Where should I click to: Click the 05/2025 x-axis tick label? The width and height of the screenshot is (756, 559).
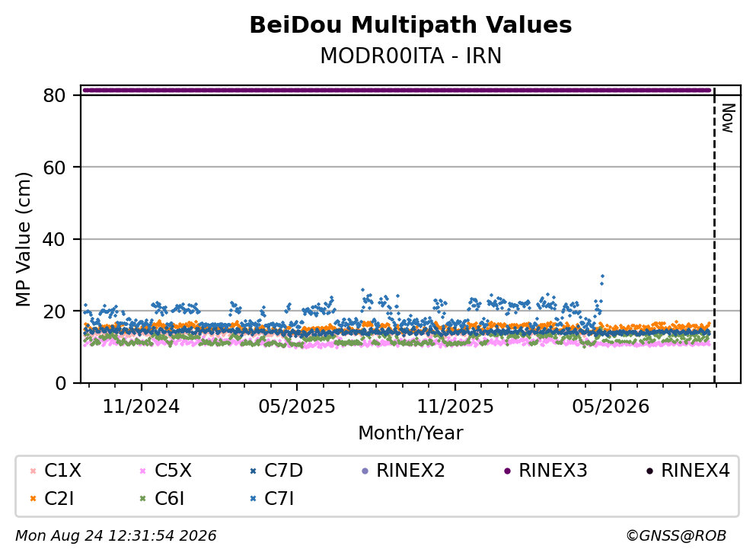(297, 407)
